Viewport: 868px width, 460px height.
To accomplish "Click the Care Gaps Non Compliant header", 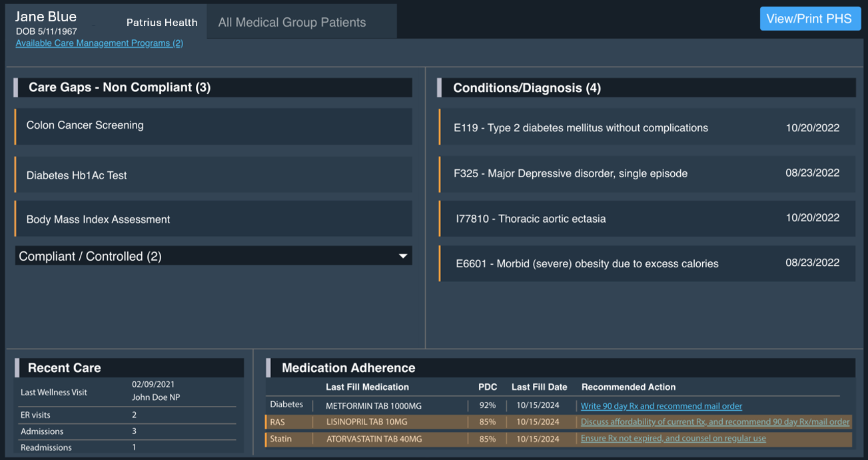I will [x=213, y=87].
